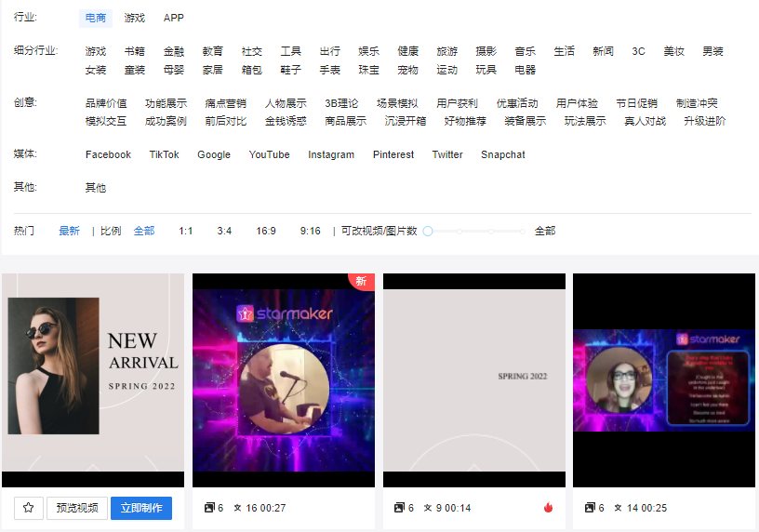Choose 美妆 sub-industry
The height and width of the screenshot is (532, 759).
[x=673, y=51]
